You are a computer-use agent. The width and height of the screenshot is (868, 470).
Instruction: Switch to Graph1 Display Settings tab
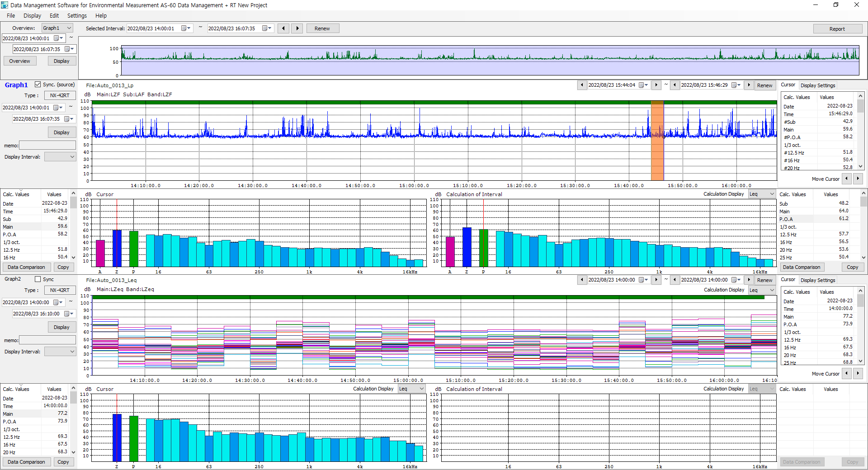[x=817, y=85]
